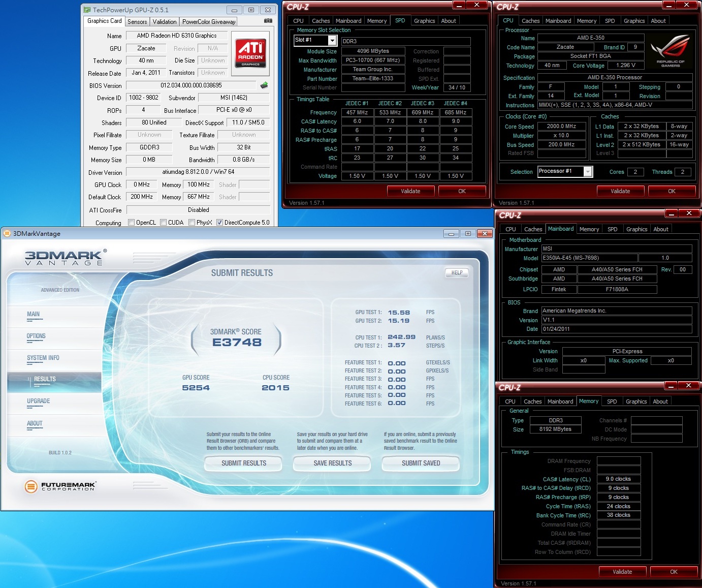The width and height of the screenshot is (702, 588).
Task: Open the Slot #1 memory slot dropdown
Action: tap(332, 40)
